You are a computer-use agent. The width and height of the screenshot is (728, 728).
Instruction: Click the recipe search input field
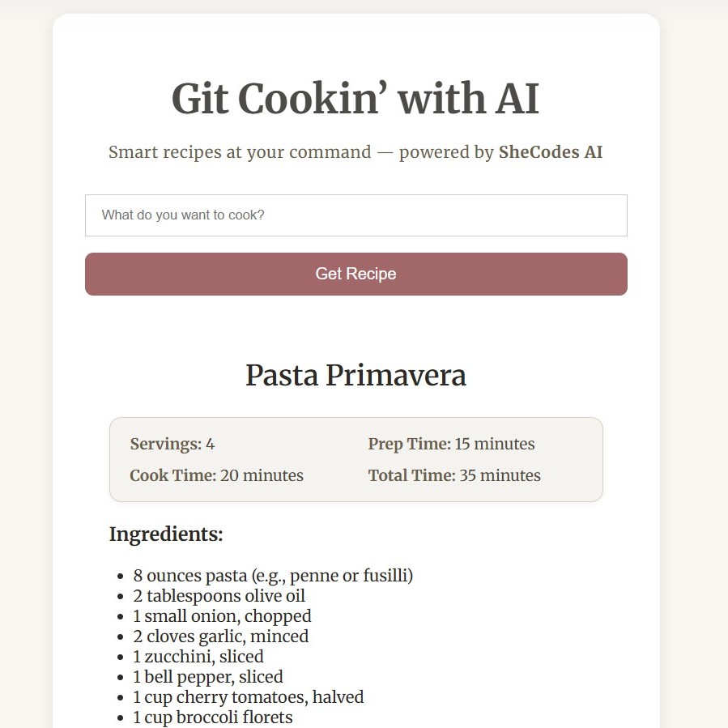coord(356,215)
